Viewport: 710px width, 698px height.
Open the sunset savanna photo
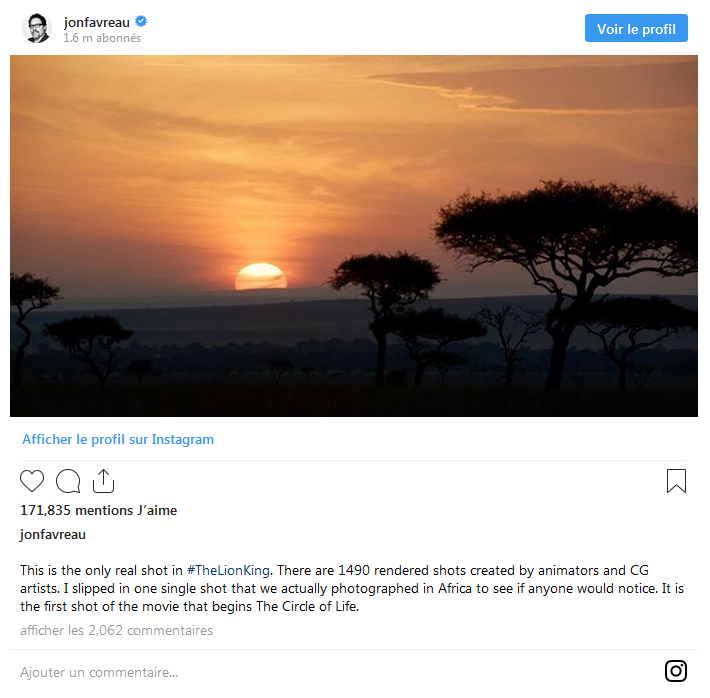pyautogui.click(x=354, y=236)
